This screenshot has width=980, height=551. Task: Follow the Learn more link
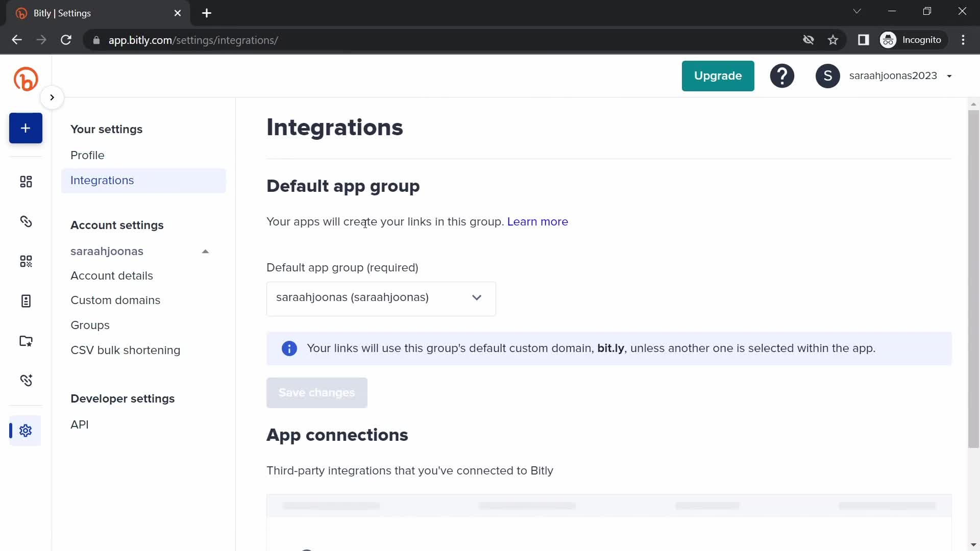537,221
